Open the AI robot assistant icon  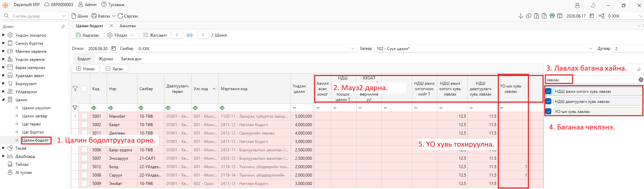coord(577,5)
